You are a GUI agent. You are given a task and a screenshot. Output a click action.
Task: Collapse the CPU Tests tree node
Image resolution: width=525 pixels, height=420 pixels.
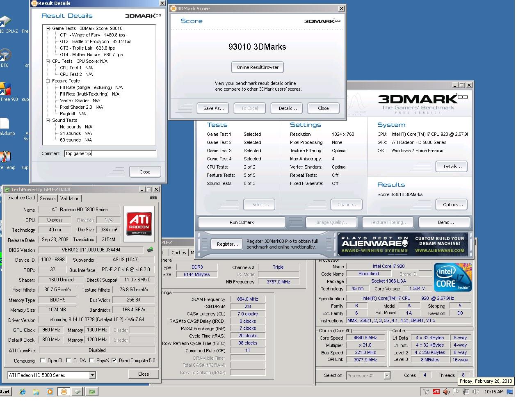(x=48, y=61)
